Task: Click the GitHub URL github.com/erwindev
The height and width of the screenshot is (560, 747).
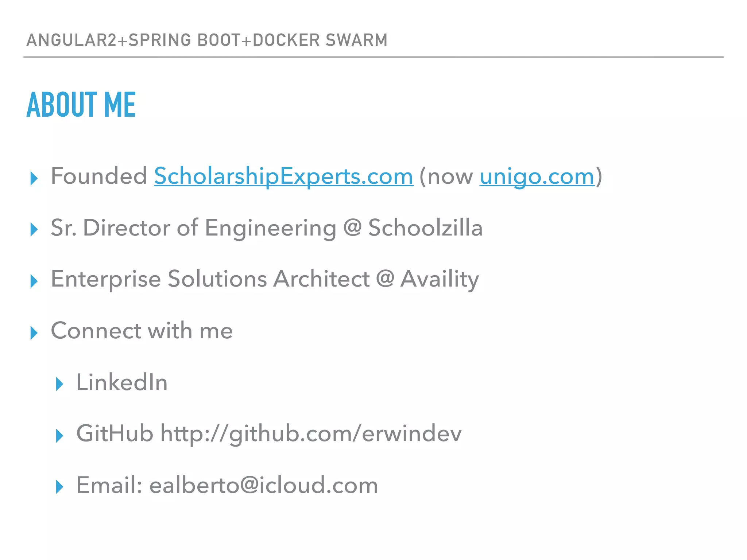Action: (x=311, y=434)
